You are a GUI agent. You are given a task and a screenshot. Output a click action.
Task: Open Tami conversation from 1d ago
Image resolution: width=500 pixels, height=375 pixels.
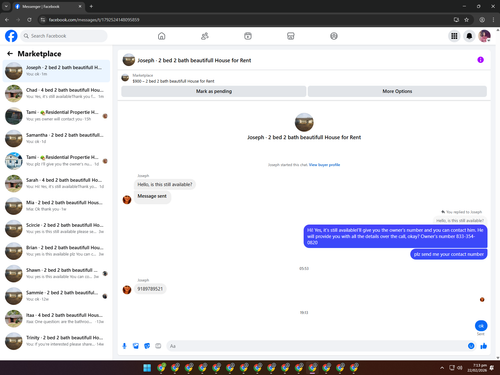pyautogui.click(x=56, y=161)
